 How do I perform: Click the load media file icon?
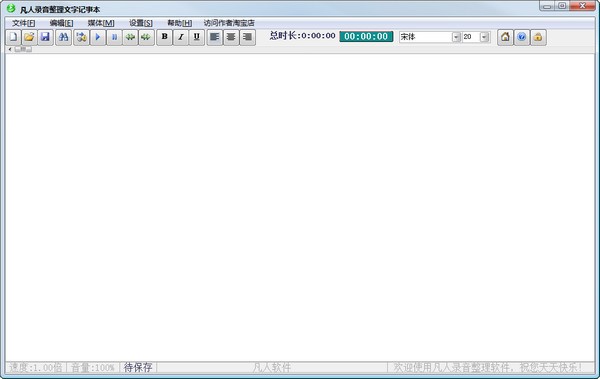click(x=81, y=37)
